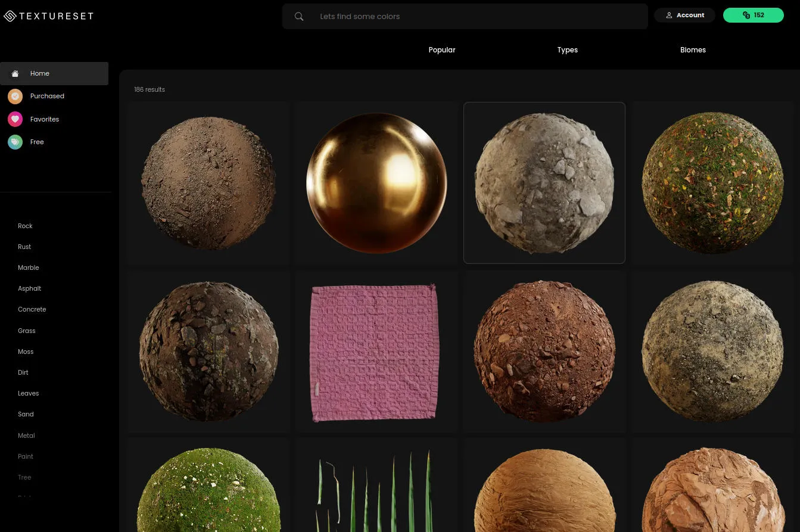
Task: Click the '186 results' count text
Action: [x=150, y=89]
